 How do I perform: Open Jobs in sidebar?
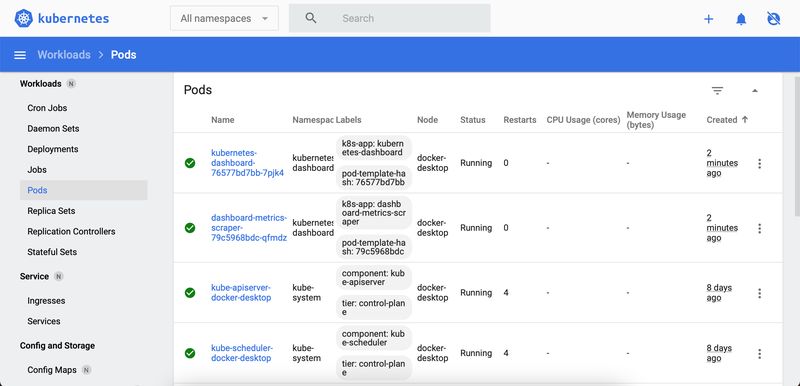pyautogui.click(x=37, y=169)
